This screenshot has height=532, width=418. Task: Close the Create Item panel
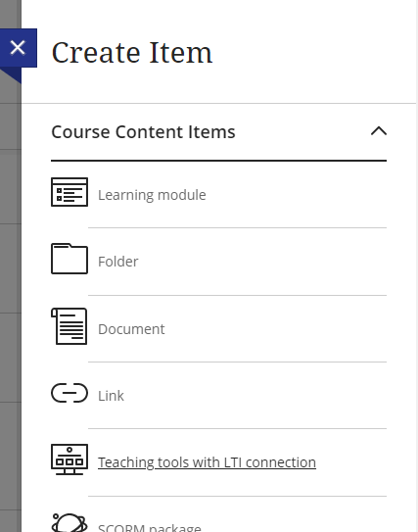(x=18, y=47)
